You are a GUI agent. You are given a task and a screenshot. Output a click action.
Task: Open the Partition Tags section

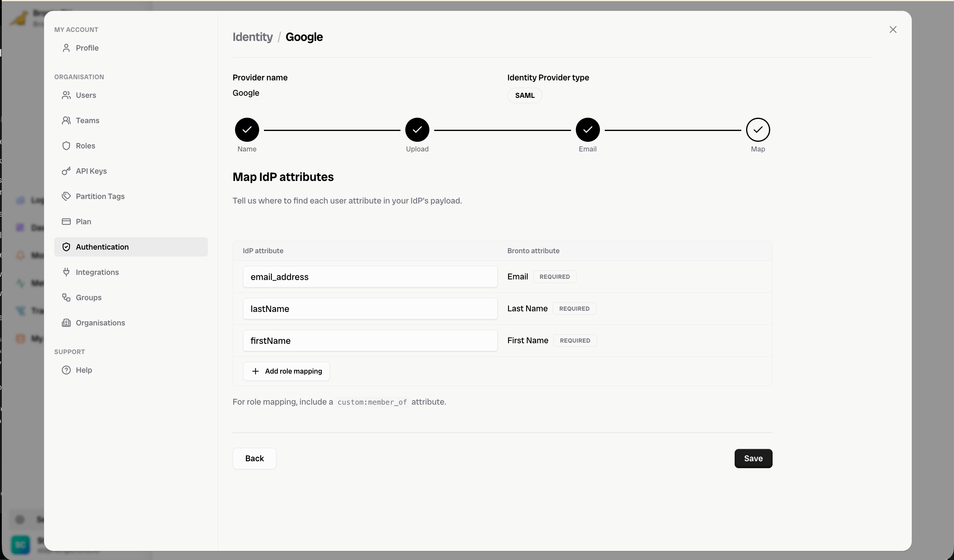(131, 196)
